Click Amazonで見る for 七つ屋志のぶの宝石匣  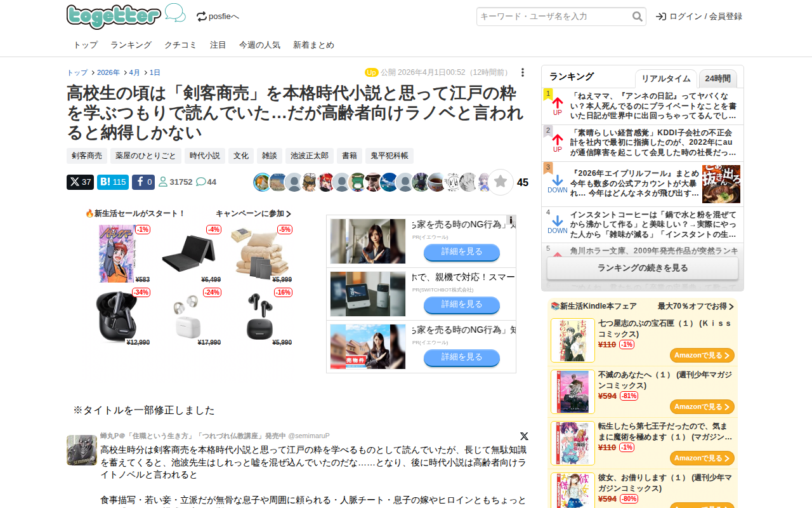pos(702,356)
